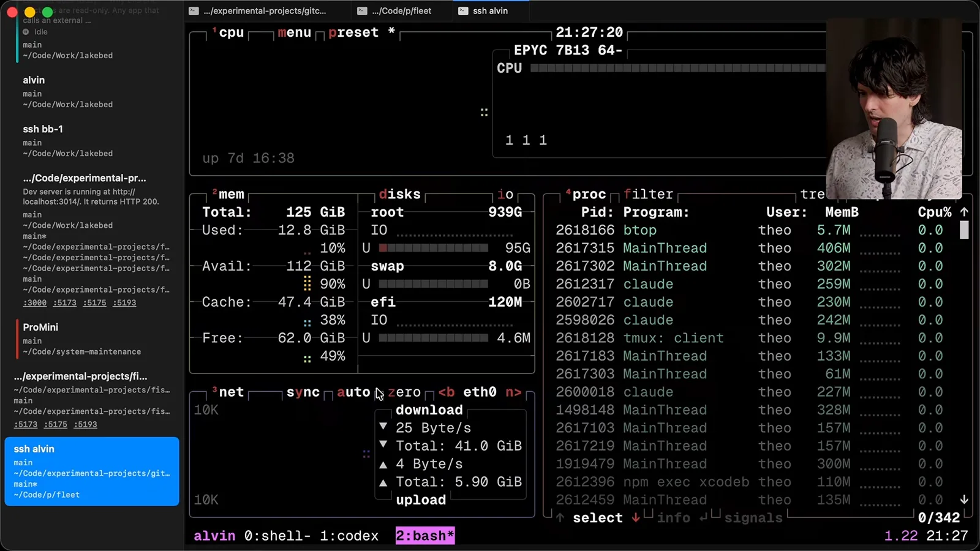The image size is (980, 551).
Task: Toggle net sync option
Action: tap(303, 392)
